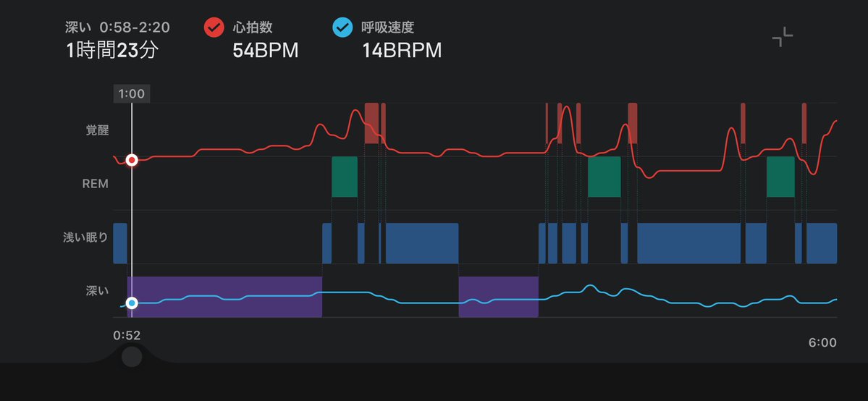Select the first purple deep sleep block
868x401 pixels.
pos(224,297)
